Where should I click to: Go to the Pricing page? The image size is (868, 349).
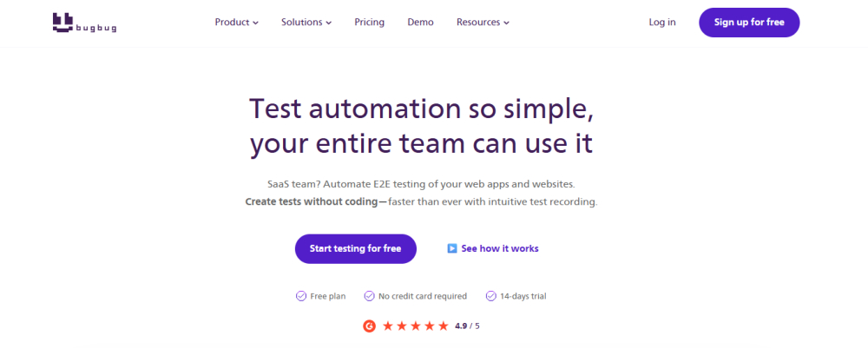tap(370, 23)
